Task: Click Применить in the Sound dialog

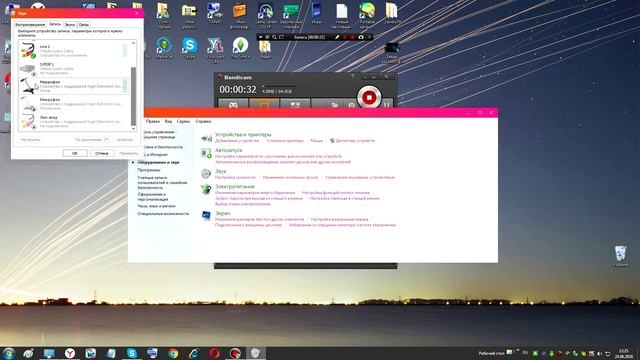Action: pyautogui.click(x=129, y=153)
